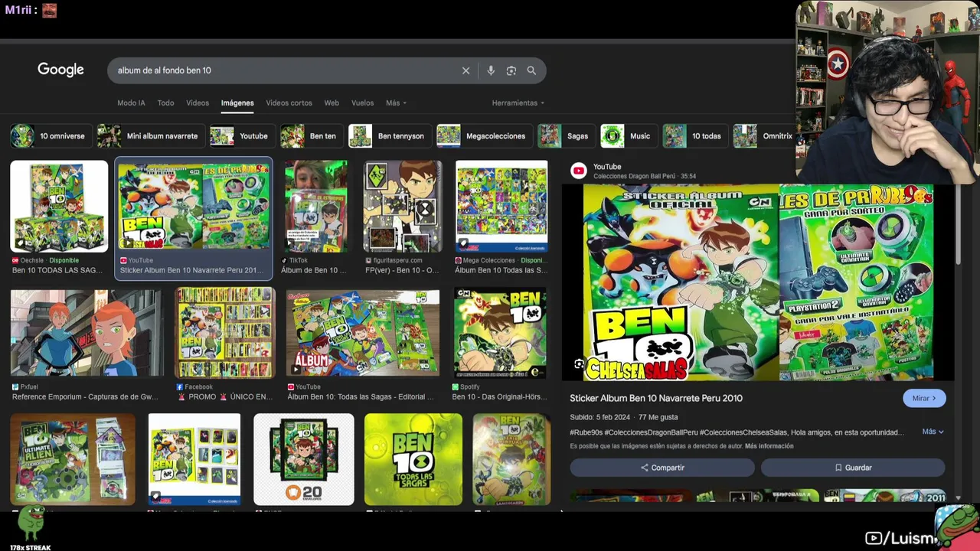Click the lens icon on preview image

[x=579, y=364]
